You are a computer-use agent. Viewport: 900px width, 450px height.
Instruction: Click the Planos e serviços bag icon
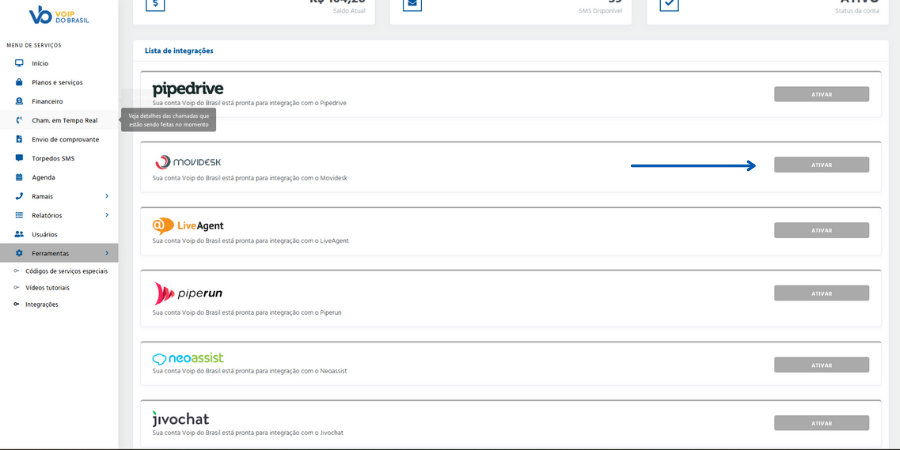tap(19, 82)
